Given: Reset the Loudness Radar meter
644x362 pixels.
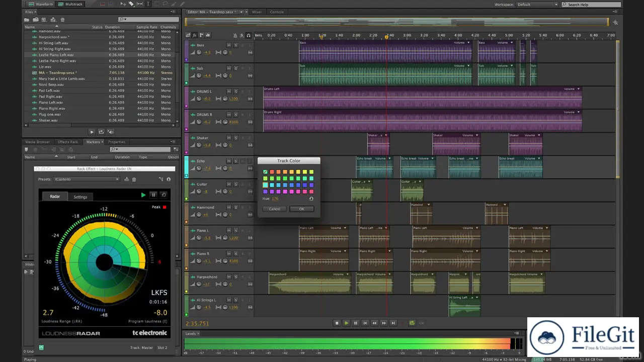Looking at the screenshot, I should tap(164, 195).
